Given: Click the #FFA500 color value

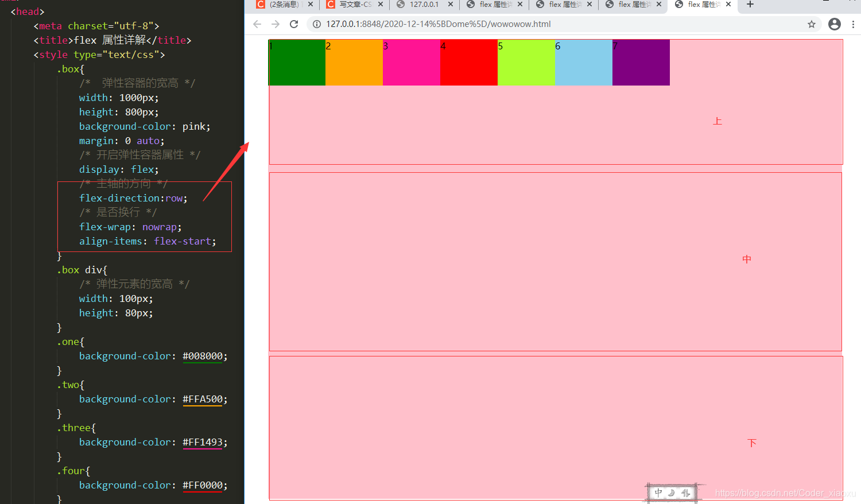Looking at the screenshot, I should click(203, 399).
